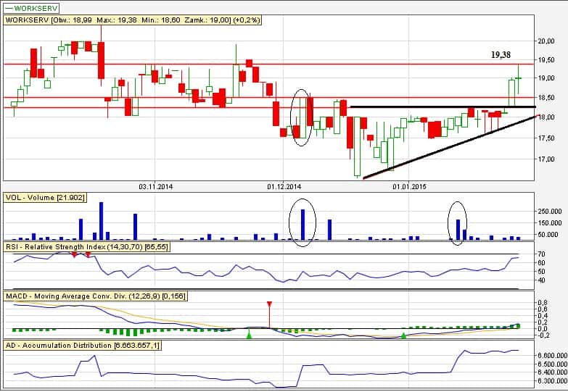Click the first green buy arrow on MACD
Viewport: 568px width, 392px height.
tap(249, 334)
